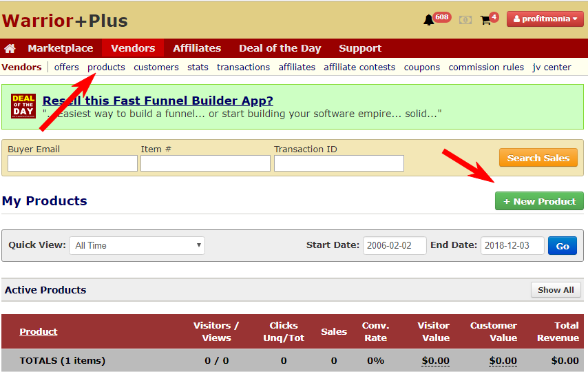Open the transactions submenu link
This screenshot has height=372, width=588.
(243, 68)
